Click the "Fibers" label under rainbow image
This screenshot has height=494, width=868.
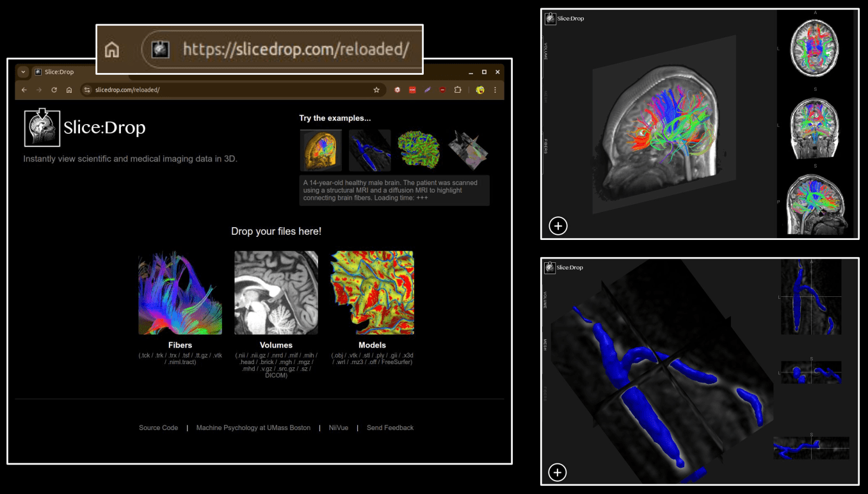[181, 345]
